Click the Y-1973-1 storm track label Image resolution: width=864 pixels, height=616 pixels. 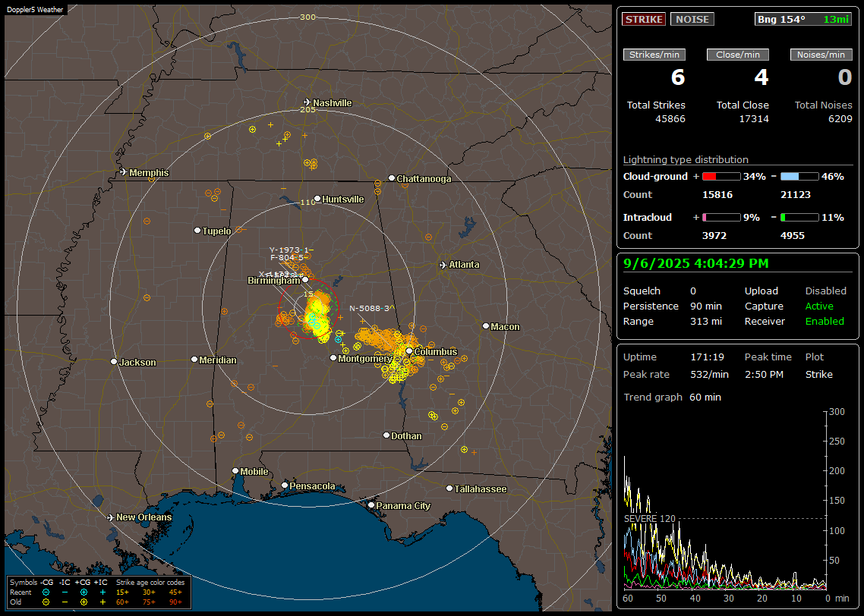289,250
